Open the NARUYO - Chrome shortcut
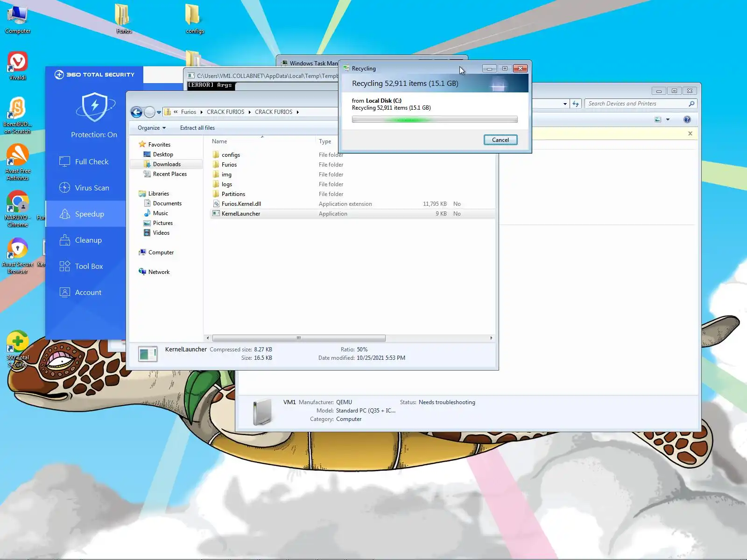747x560 pixels. coord(18,209)
